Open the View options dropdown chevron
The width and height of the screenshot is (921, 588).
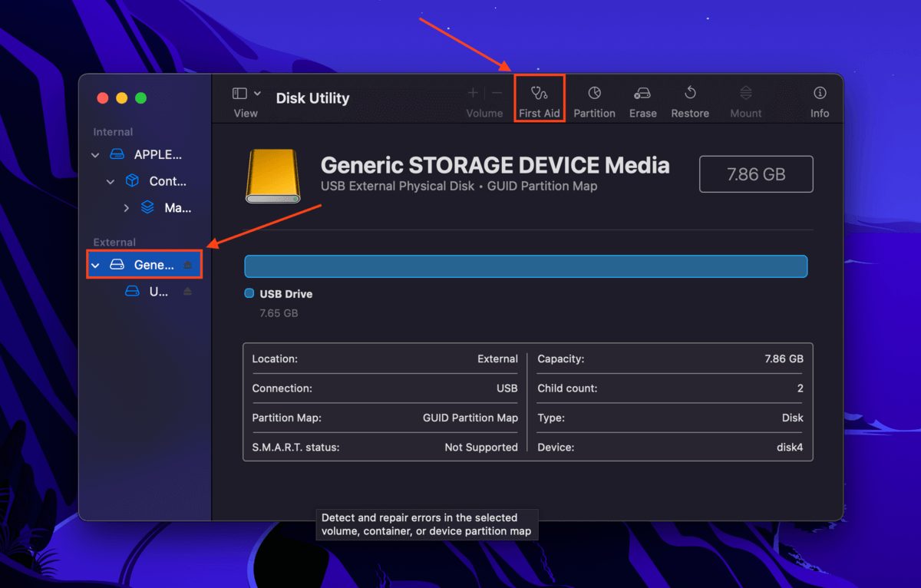click(257, 93)
